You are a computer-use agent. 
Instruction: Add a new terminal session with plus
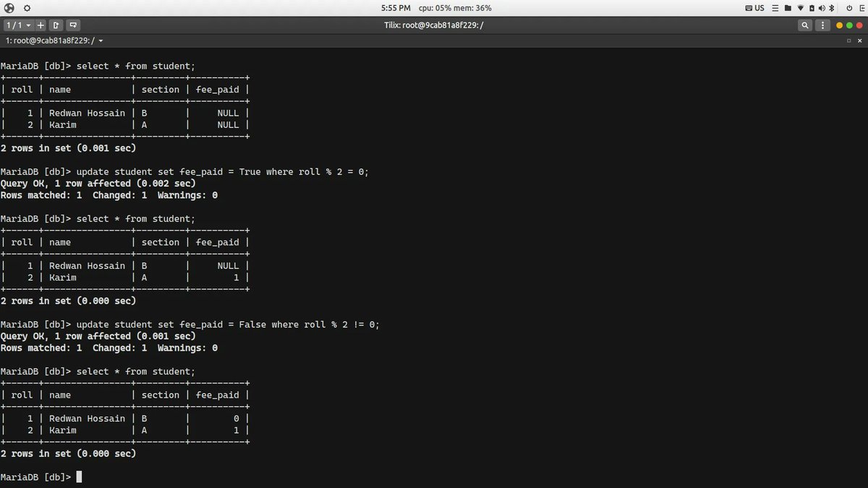tap(41, 25)
